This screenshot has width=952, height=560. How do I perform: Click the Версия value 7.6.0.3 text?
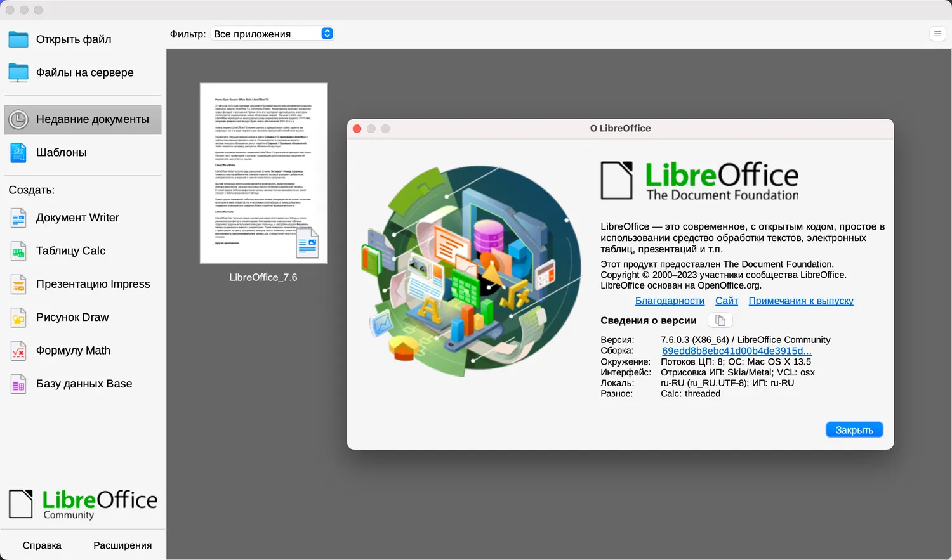(745, 340)
